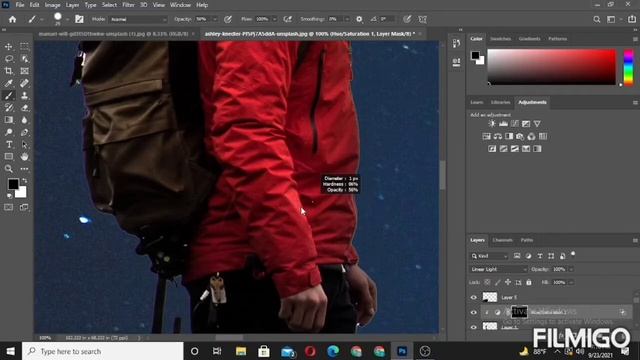Open the Filter menu
The height and width of the screenshot is (360, 640).
pyautogui.click(x=129, y=5)
